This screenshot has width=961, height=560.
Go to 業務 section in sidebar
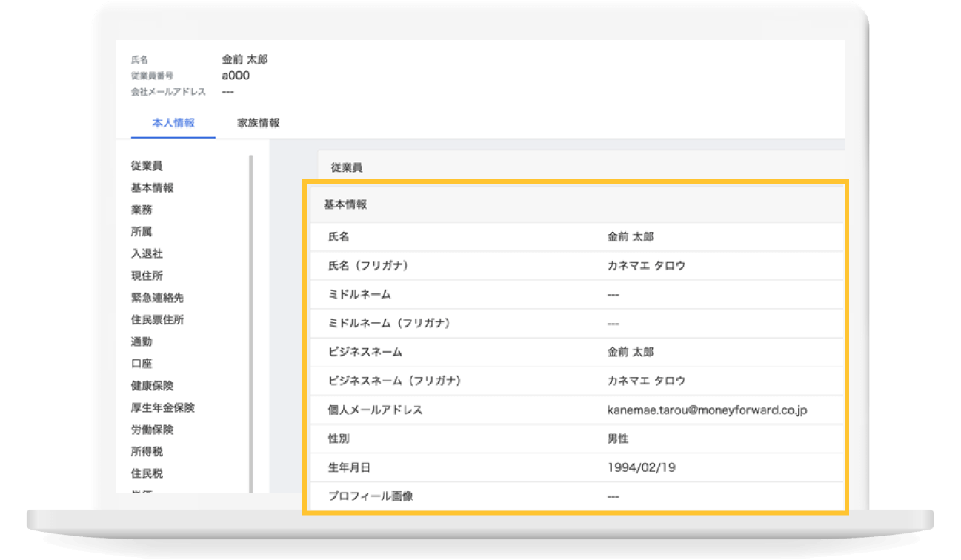[x=142, y=210]
